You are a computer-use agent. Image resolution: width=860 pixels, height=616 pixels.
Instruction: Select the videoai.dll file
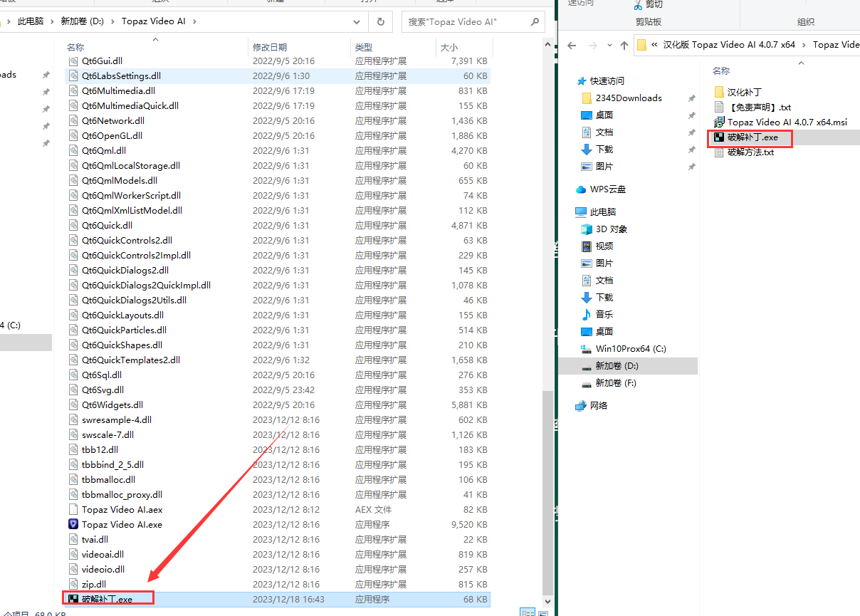tap(103, 554)
